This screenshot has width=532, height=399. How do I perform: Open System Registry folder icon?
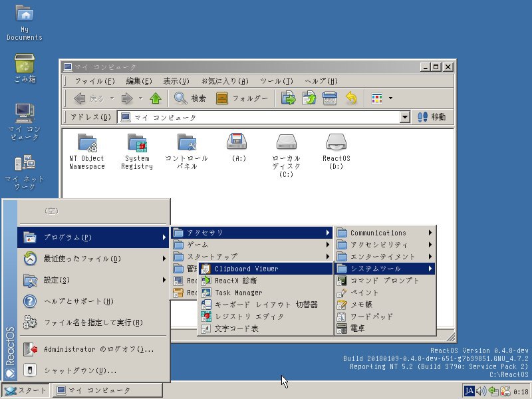point(137,152)
